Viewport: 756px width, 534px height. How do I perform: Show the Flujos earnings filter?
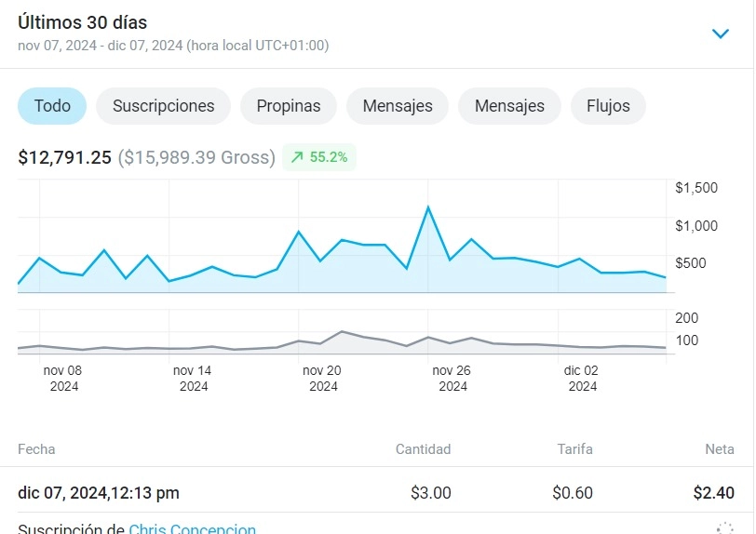[x=608, y=106]
